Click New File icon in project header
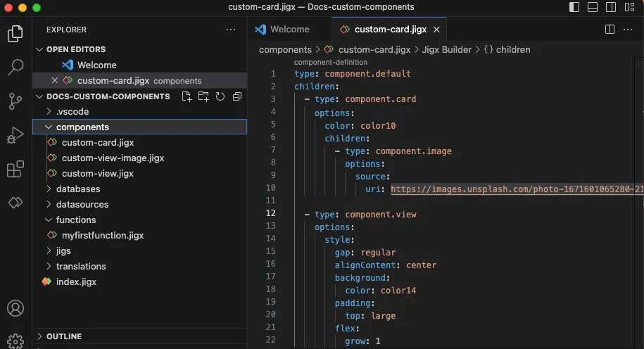Screen dimensions: 644x349 click(187, 96)
